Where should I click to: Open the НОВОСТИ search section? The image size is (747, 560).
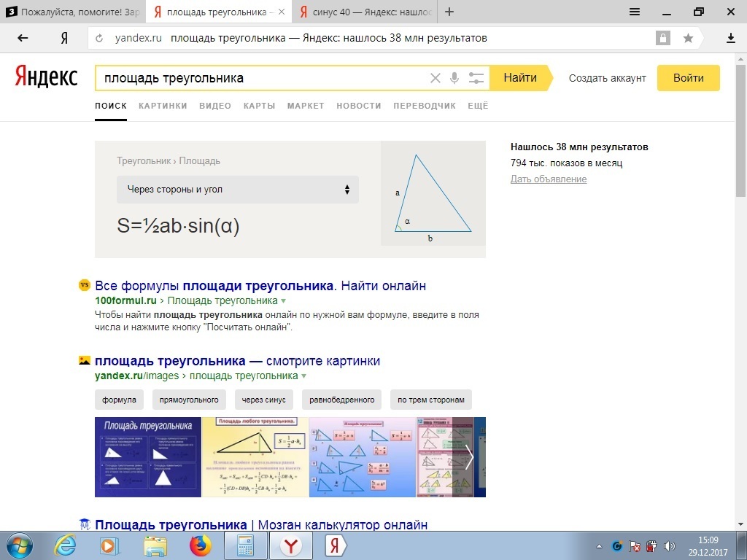click(359, 106)
